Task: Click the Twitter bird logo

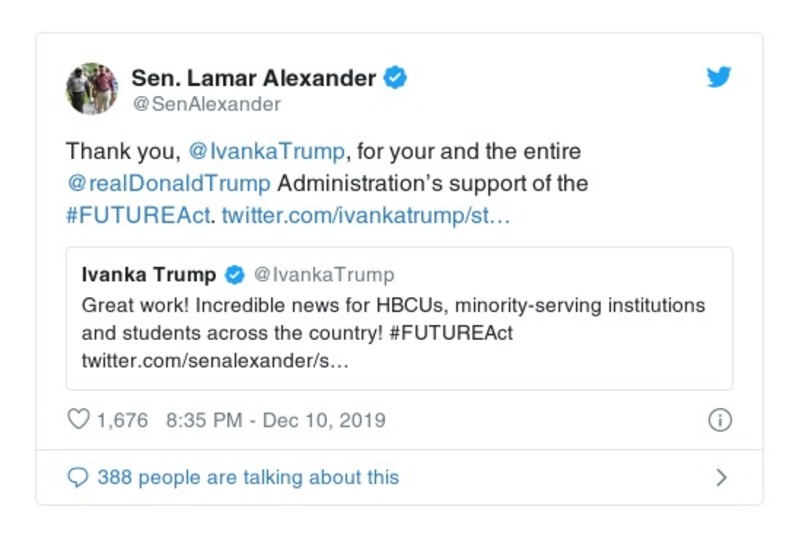Action: coord(719,78)
